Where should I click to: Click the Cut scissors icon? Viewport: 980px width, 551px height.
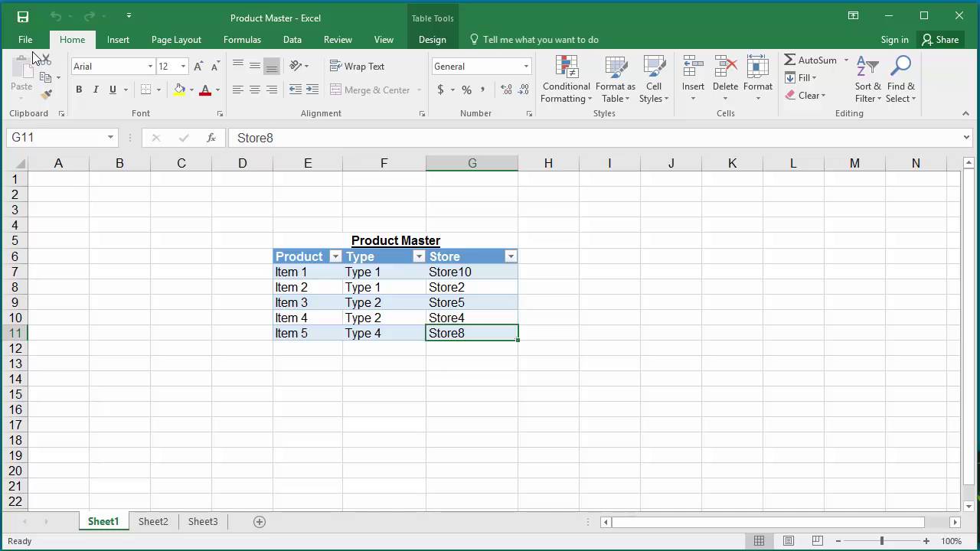coord(45,59)
